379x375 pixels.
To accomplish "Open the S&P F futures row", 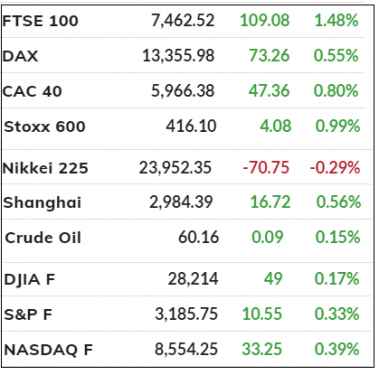I will click(187, 314).
